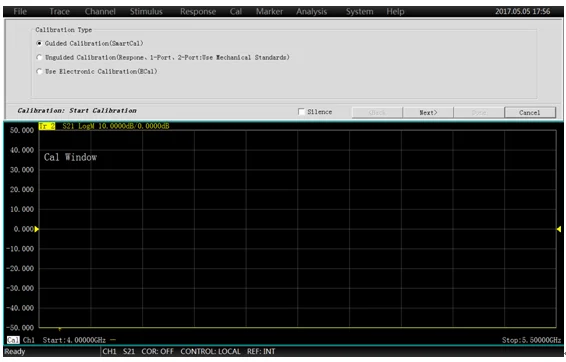Click the date and time display
Screen dimensions: 566x362
[523, 12]
